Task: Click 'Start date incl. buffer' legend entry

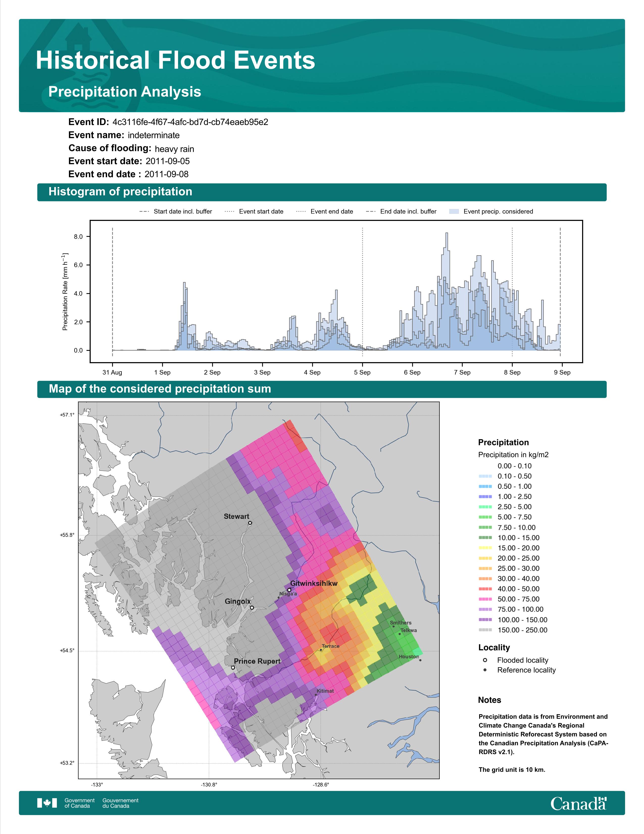Action: (176, 212)
